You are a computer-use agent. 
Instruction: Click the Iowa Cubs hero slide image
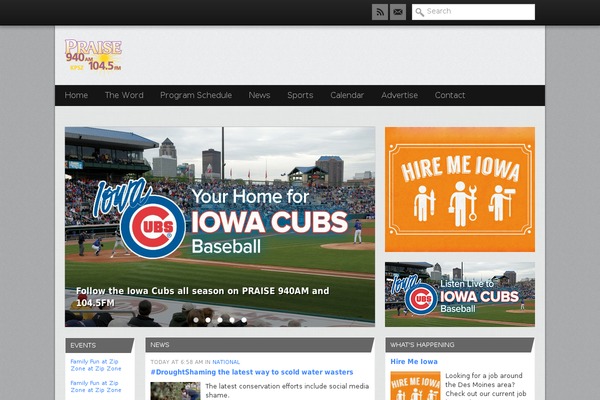tap(220, 227)
